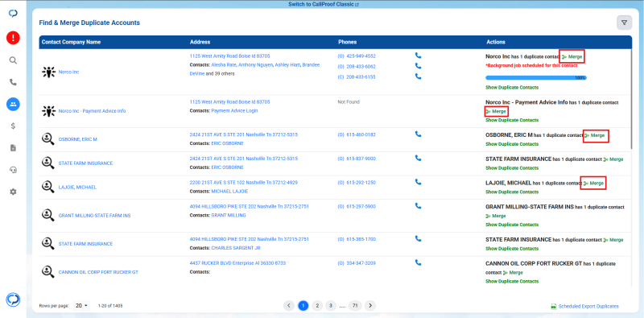
Task: Open the document reports sidebar icon
Action: [13, 148]
